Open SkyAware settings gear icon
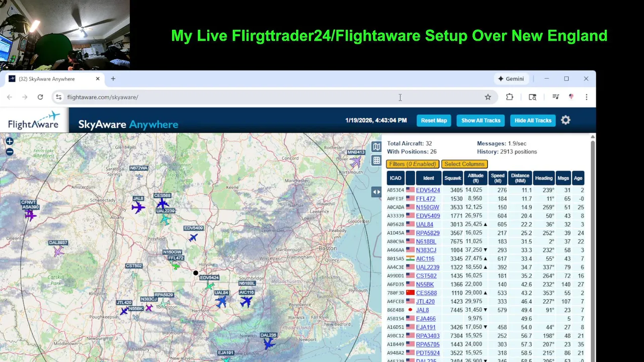 566,120
